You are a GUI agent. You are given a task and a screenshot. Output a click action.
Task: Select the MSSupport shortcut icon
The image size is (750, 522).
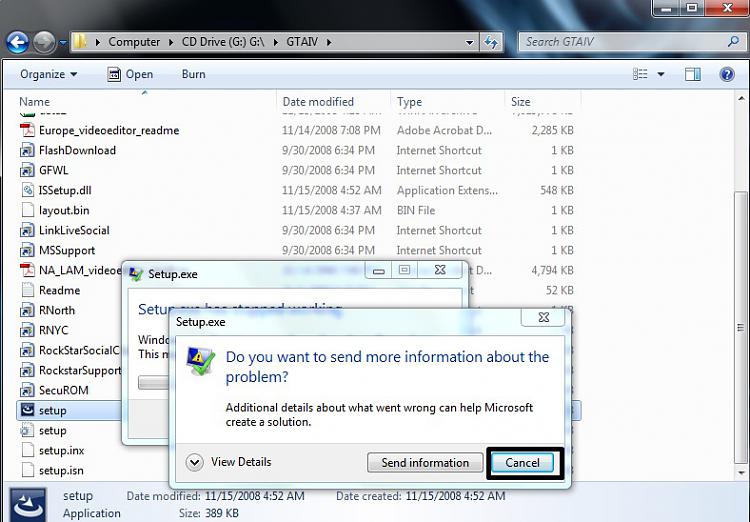[28, 250]
